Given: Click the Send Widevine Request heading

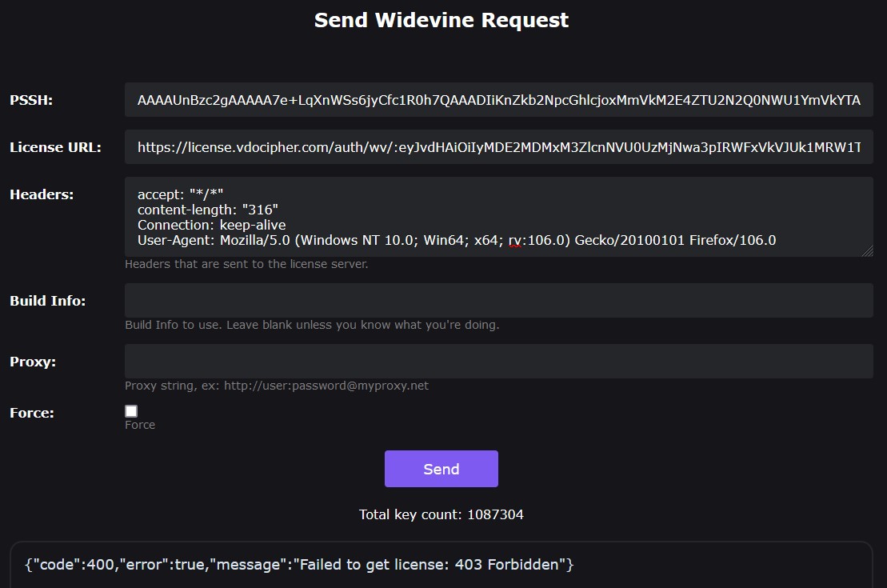Looking at the screenshot, I should [442, 20].
